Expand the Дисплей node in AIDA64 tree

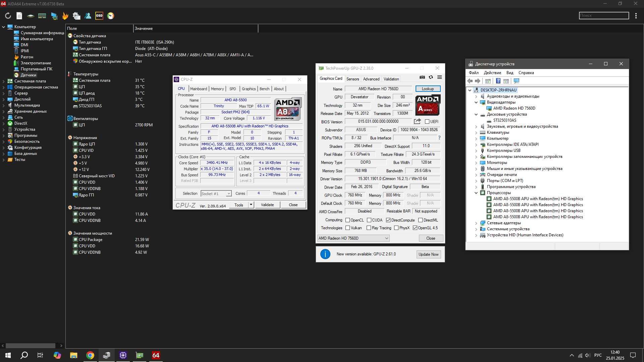coord(3,99)
